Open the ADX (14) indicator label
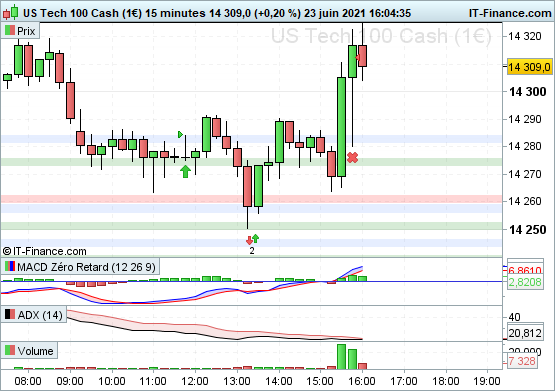The height and width of the screenshot is (391, 555). coord(34,315)
